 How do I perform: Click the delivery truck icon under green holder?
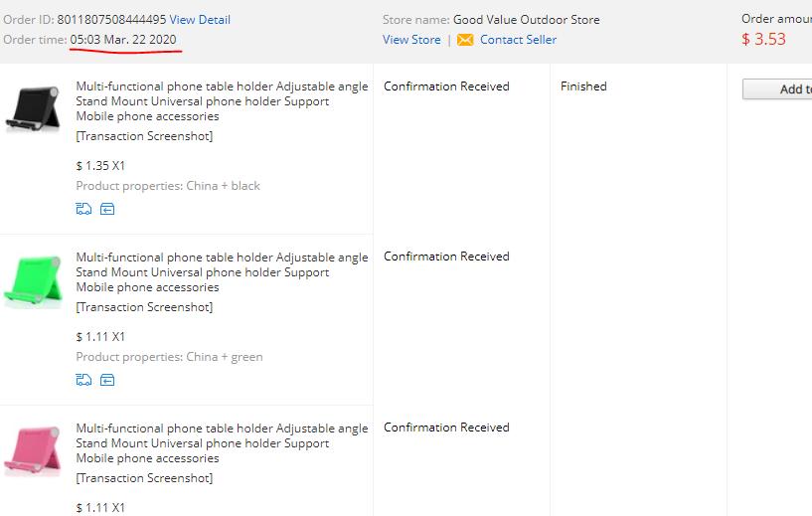[83, 380]
